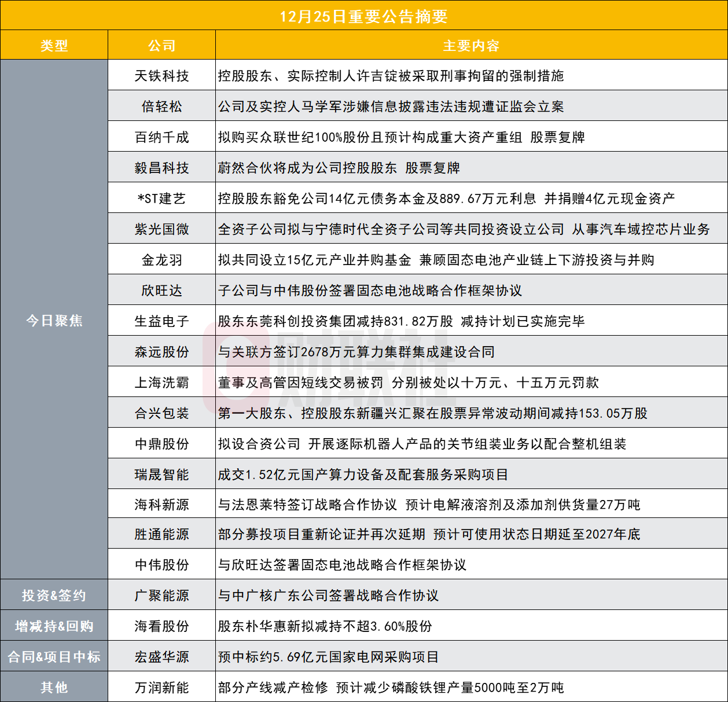Click the 倍轻松 announcement about 证监会立案
This screenshot has height=702, width=728.
coord(391,106)
